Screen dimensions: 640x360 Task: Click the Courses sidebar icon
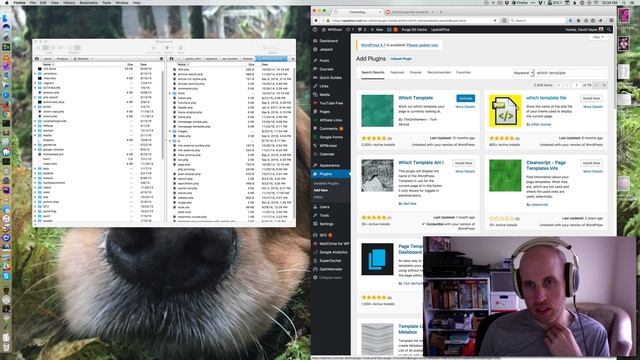coord(315,69)
